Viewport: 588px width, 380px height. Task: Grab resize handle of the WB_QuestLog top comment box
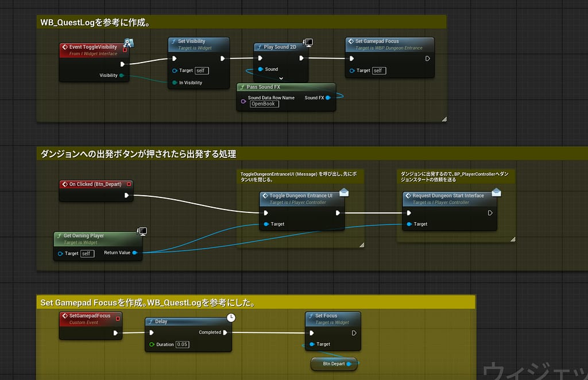tap(443, 119)
